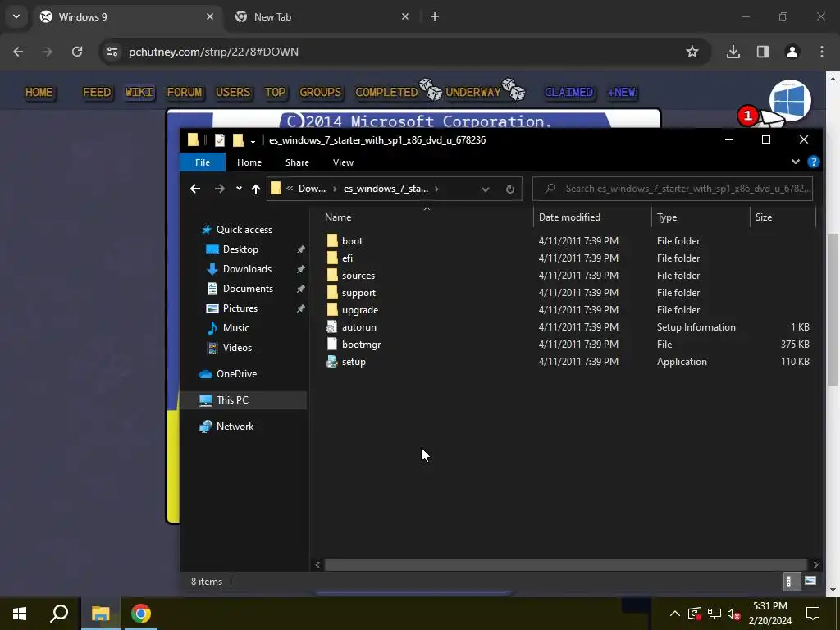Click the Chrome taskbar icon
Viewport: 840px width, 630px height.
point(141,614)
